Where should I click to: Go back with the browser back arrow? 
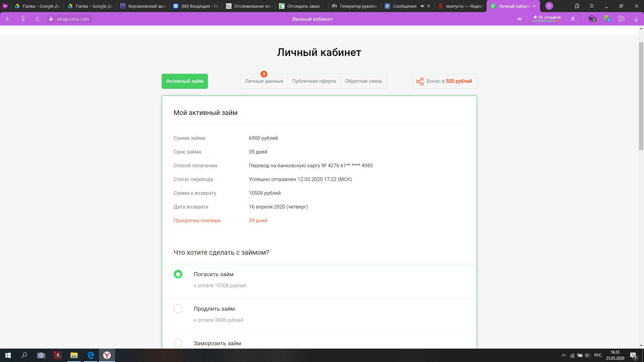[x=8, y=19]
